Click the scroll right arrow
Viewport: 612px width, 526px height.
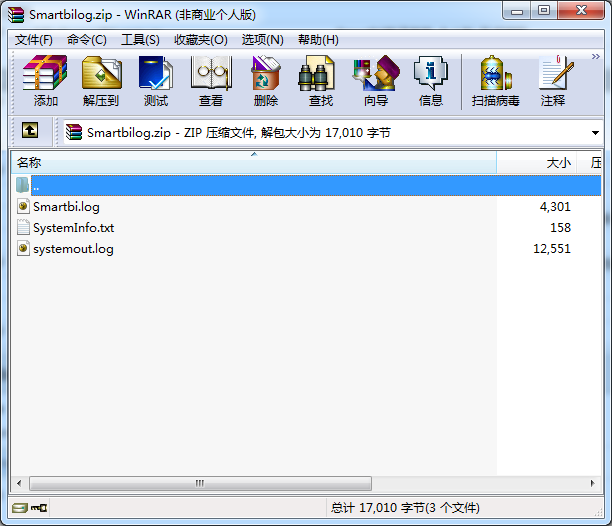pyautogui.click(x=592, y=483)
